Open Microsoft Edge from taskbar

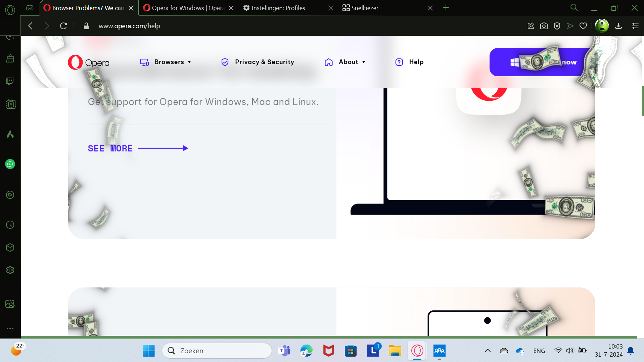pyautogui.click(x=306, y=351)
